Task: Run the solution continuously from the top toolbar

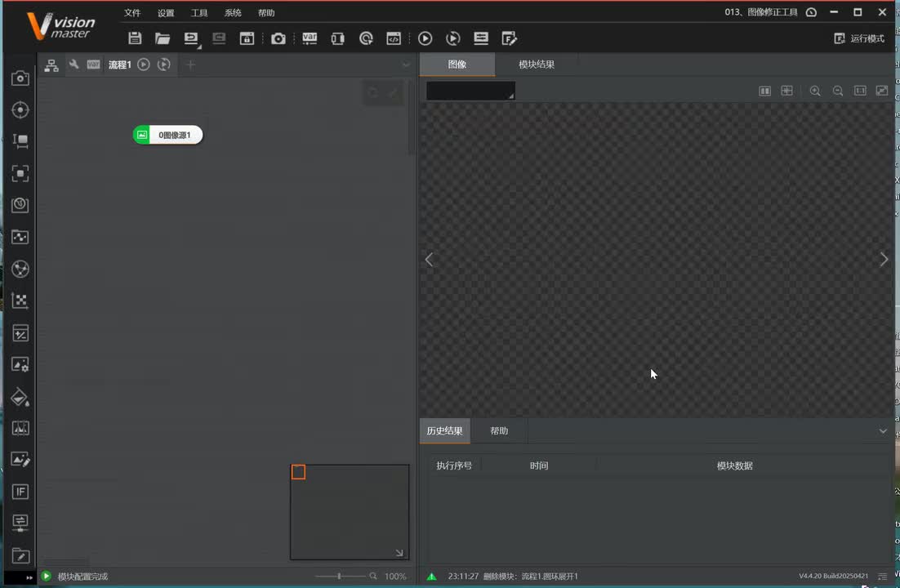Action: (453, 38)
